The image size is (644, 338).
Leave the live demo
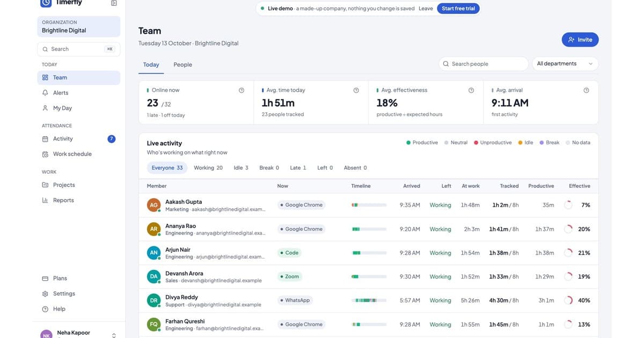(x=426, y=9)
